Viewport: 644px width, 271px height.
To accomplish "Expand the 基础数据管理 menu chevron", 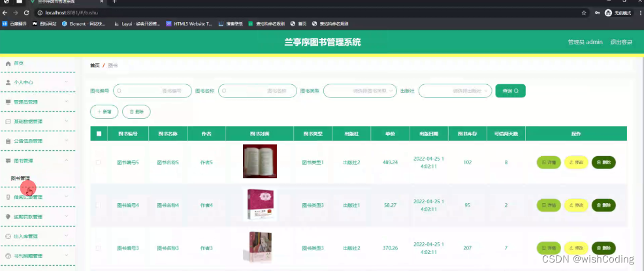I will pos(67,121).
